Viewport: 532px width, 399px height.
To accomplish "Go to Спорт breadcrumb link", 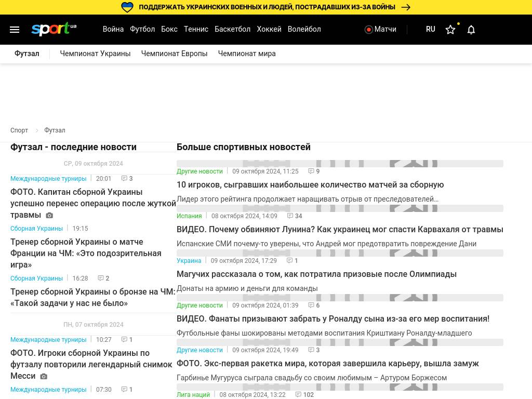I will [x=19, y=130].
